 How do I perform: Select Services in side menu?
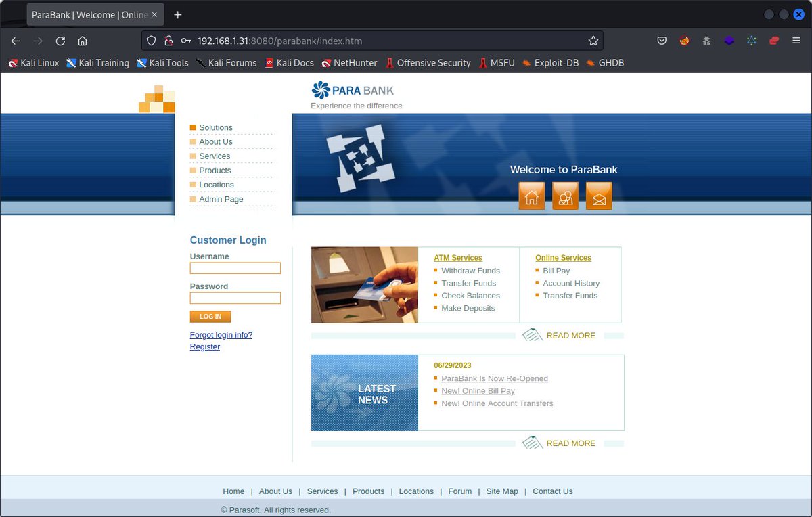click(215, 156)
